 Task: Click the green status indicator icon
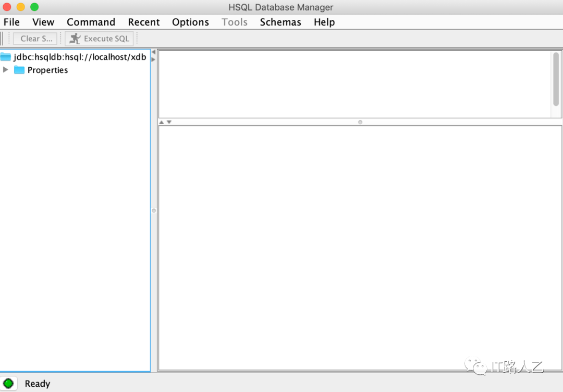8,383
